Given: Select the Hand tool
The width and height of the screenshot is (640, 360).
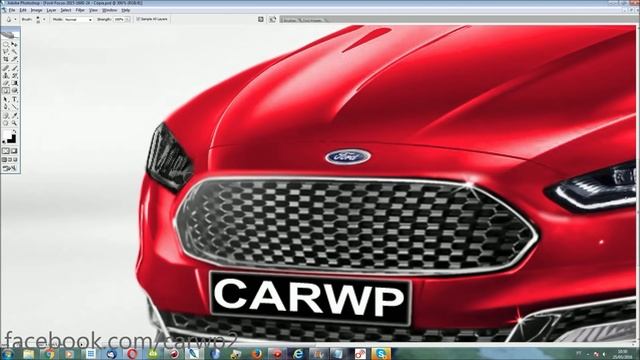Looking at the screenshot, I should 6,123.
